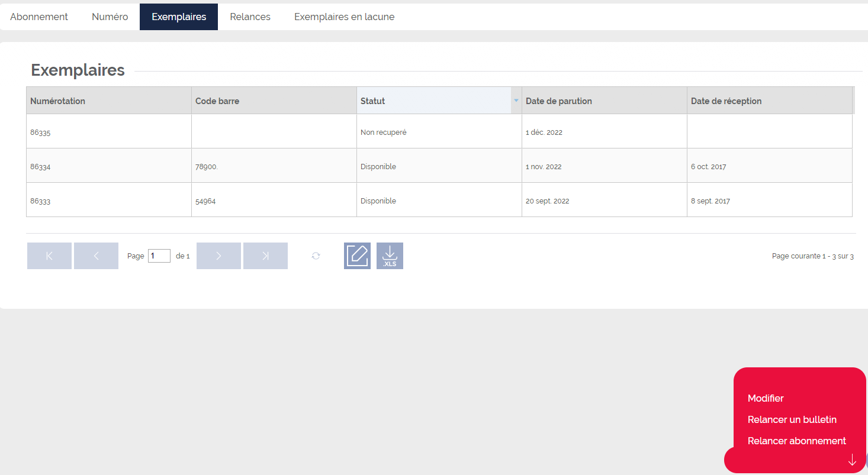The width and height of the screenshot is (868, 475).
Task: Click publication date 20 sept. 2022
Action: 604,201
